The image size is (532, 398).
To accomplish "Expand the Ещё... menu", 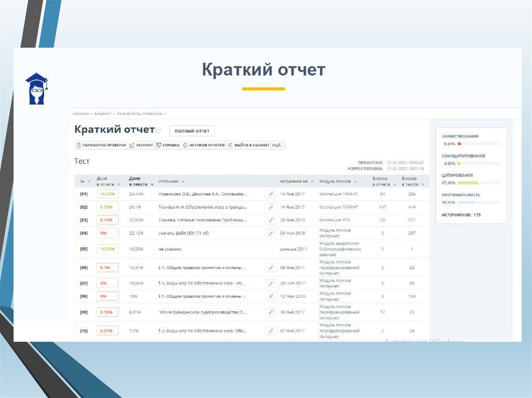I will click(278, 145).
